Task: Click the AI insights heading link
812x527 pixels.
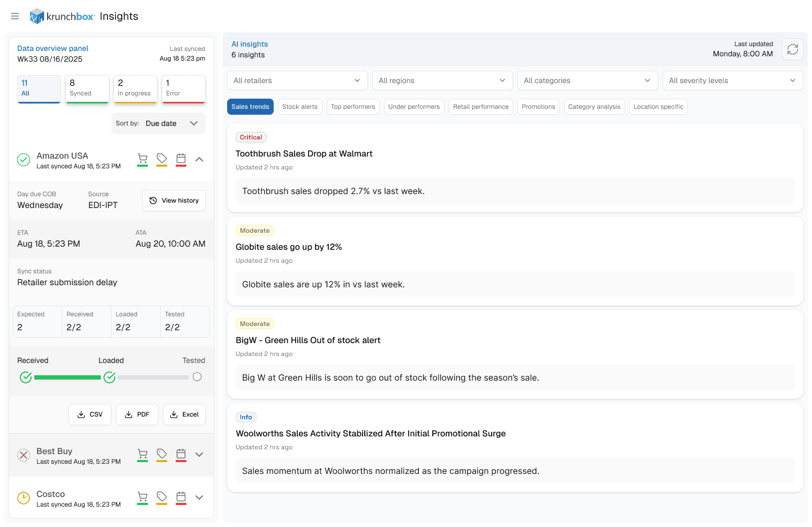Action: pyautogui.click(x=250, y=44)
